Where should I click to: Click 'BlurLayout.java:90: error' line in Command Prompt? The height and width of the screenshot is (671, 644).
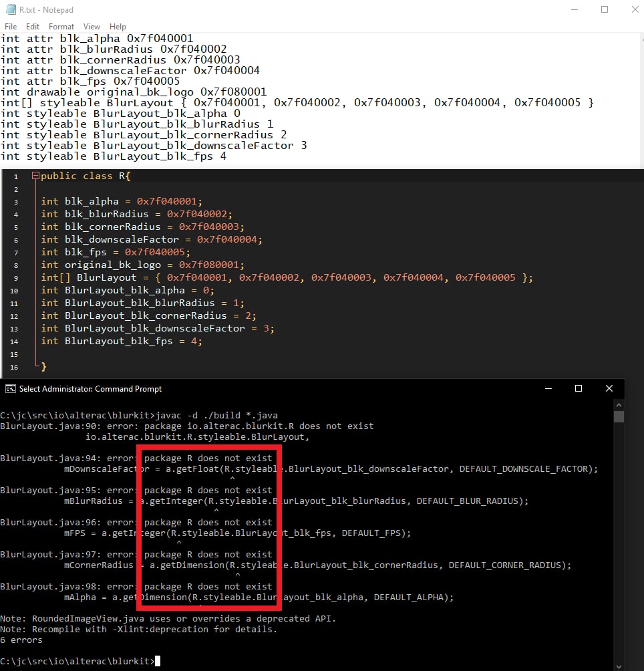click(x=187, y=426)
